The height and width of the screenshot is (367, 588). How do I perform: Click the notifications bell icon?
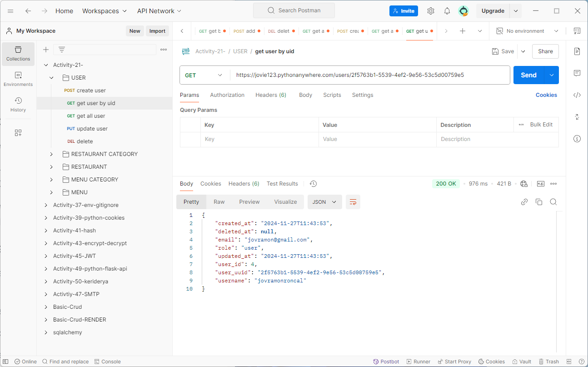447,11
